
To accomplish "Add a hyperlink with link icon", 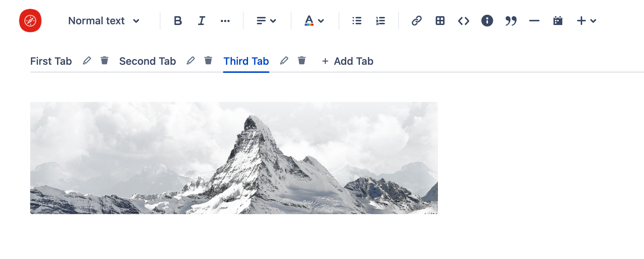I will (417, 21).
